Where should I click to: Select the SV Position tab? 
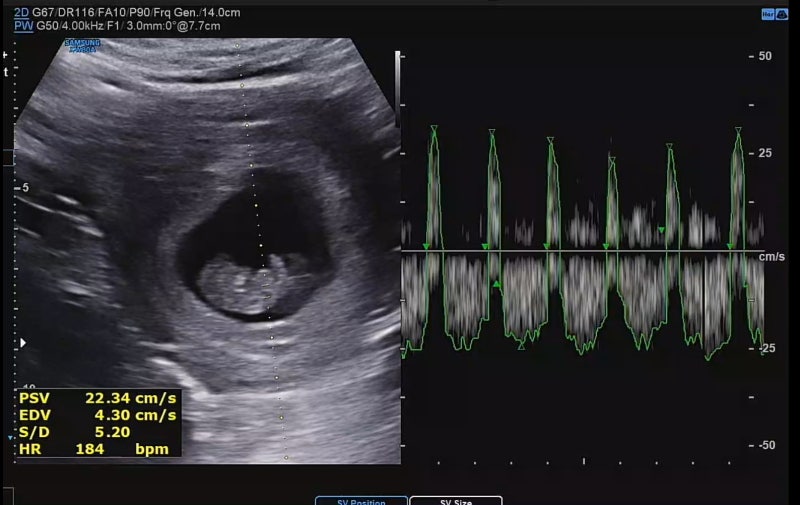point(361,501)
